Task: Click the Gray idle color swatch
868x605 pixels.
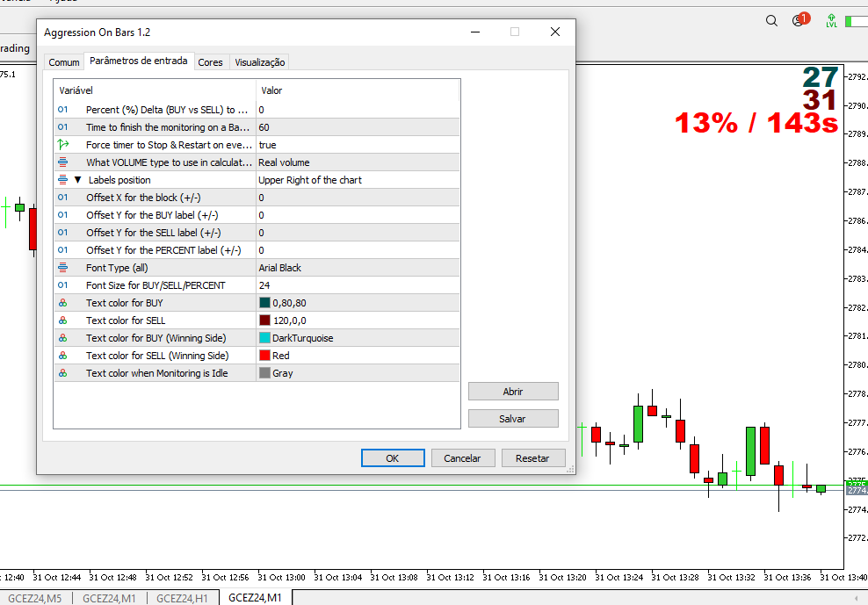Action: tap(264, 373)
